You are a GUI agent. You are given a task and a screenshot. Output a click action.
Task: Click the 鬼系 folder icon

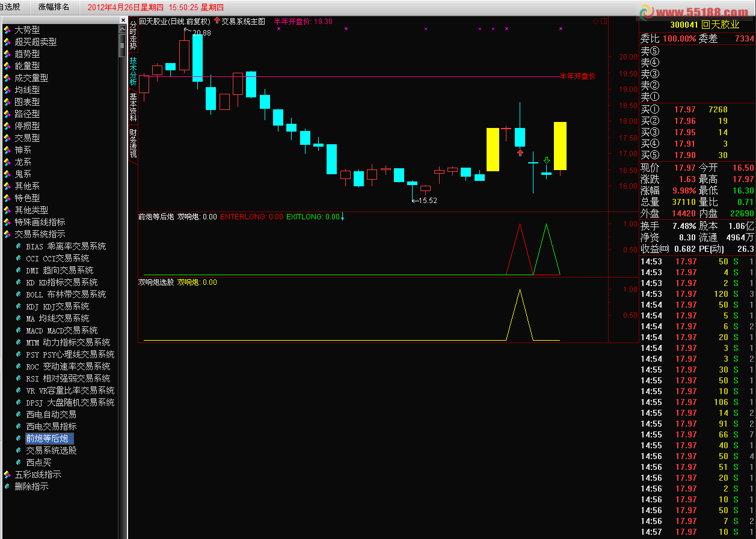[7, 174]
